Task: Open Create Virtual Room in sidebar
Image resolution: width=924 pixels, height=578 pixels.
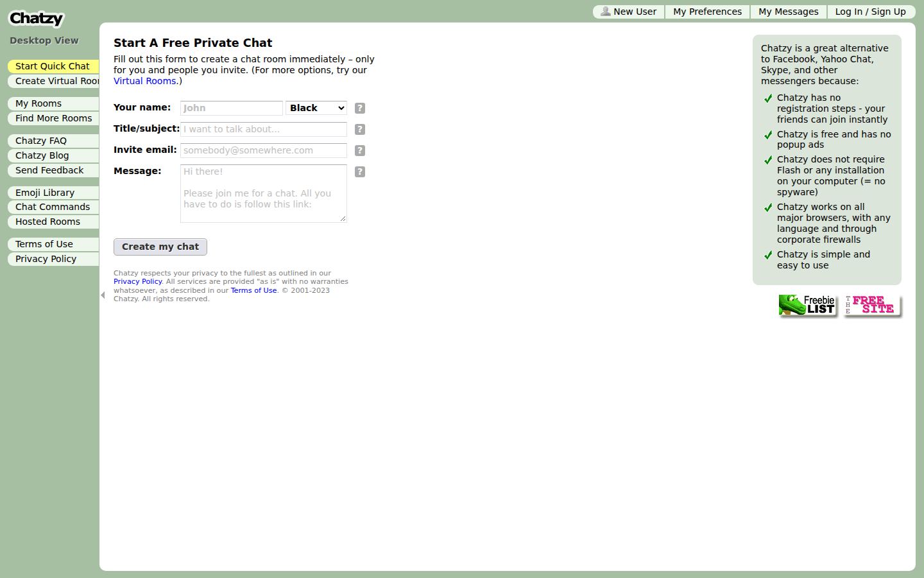Action: (x=53, y=81)
